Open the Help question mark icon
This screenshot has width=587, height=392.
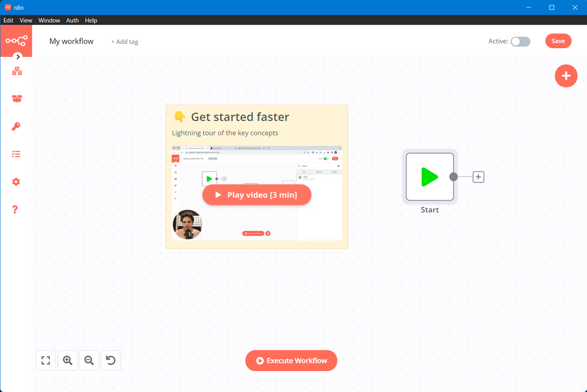[16, 209]
